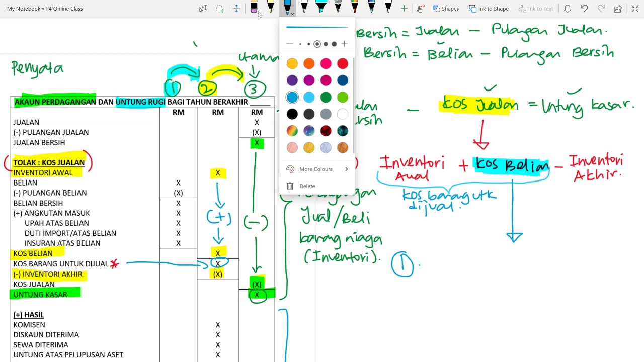Viewport: 644px width, 362px height.
Task: Choose the dark green colour swatch
Action: click(x=326, y=97)
